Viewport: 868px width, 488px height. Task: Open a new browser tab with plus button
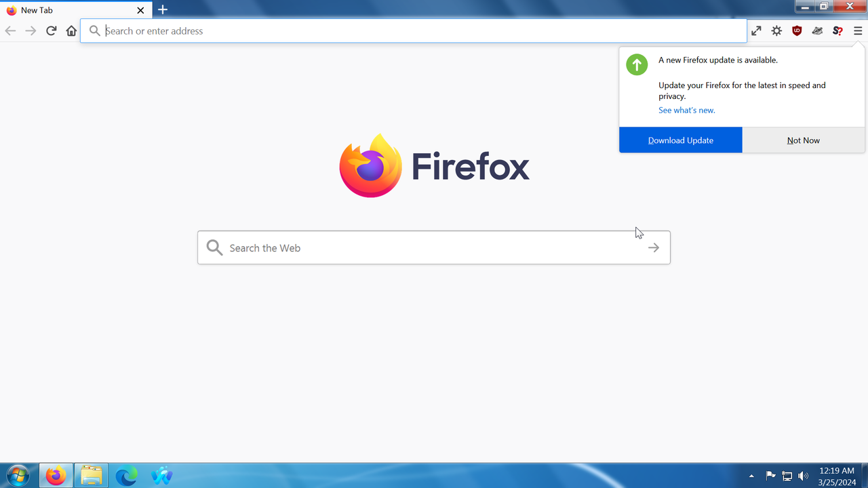click(163, 10)
